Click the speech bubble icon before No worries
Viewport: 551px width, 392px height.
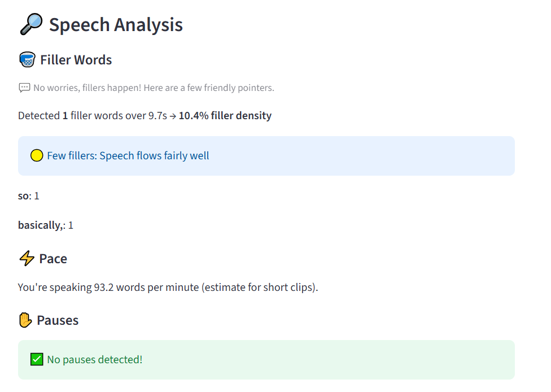[24, 88]
